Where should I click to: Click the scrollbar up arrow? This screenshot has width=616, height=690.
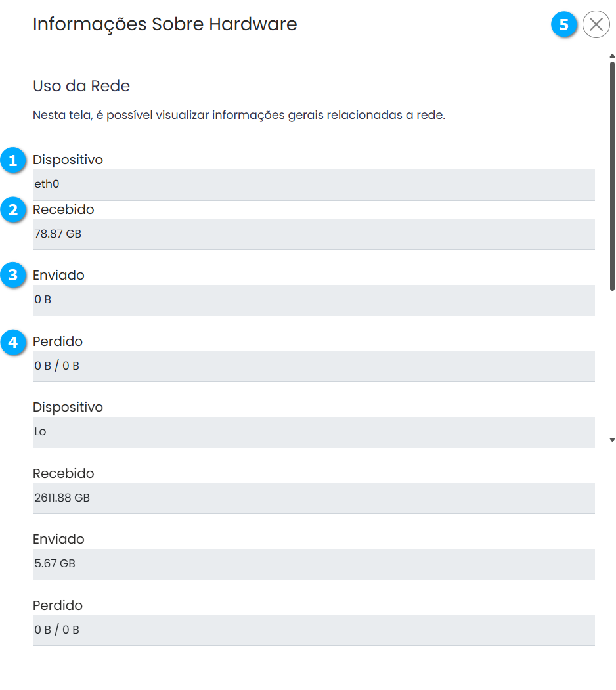pos(612,56)
